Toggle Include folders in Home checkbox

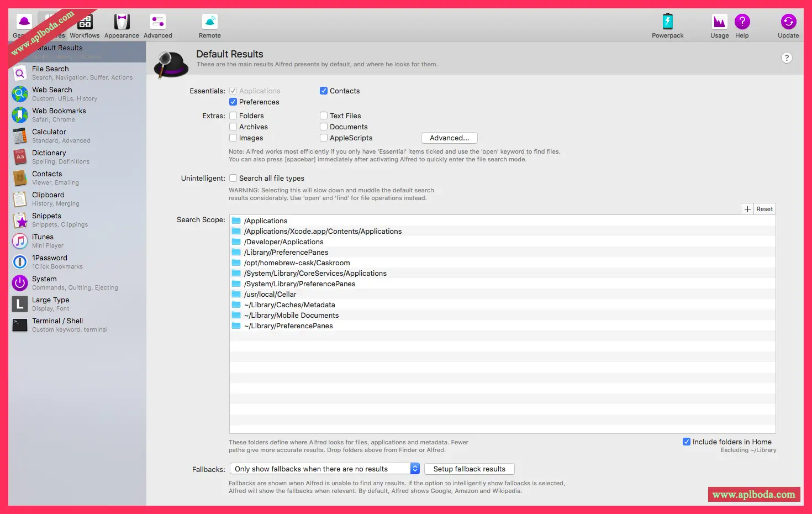tap(687, 442)
